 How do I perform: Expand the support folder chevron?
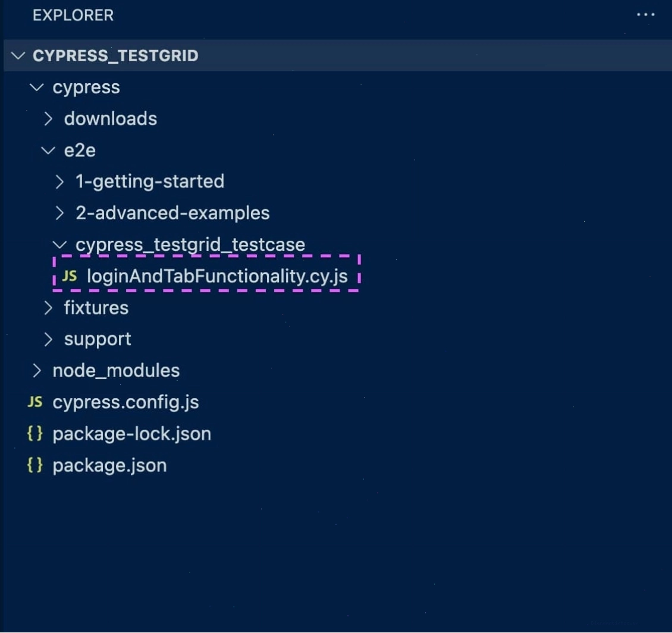(x=48, y=339)
